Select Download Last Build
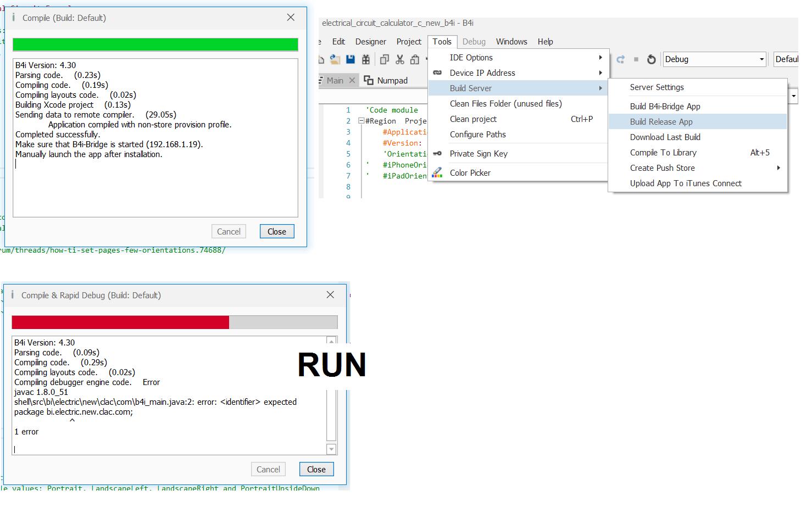The image size is (812, 524). coord(698,137)
